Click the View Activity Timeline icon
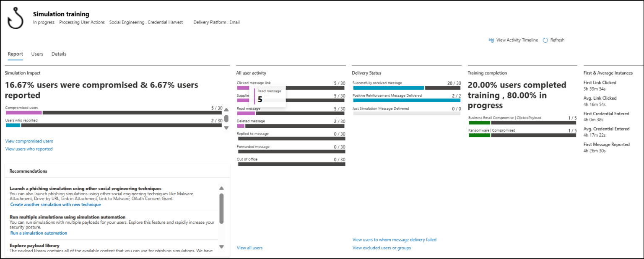Viewport: 644px width, 259px height. [x=491, y=40]
